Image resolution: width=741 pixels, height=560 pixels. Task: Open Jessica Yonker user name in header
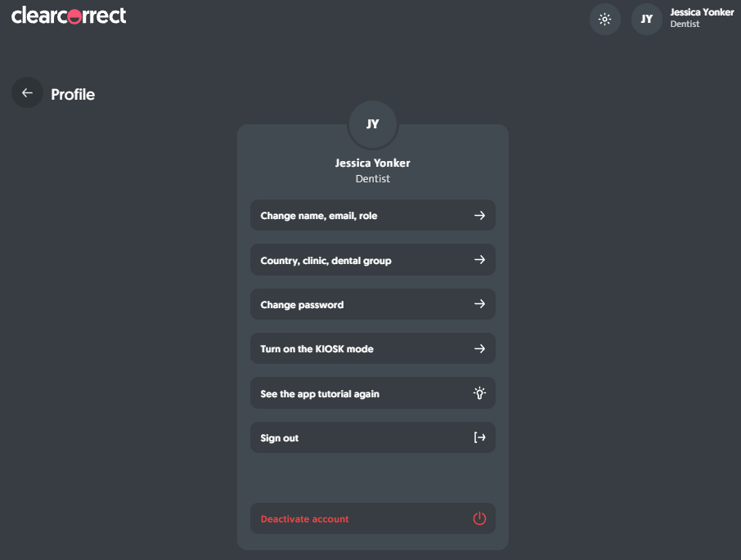point(701,12)
